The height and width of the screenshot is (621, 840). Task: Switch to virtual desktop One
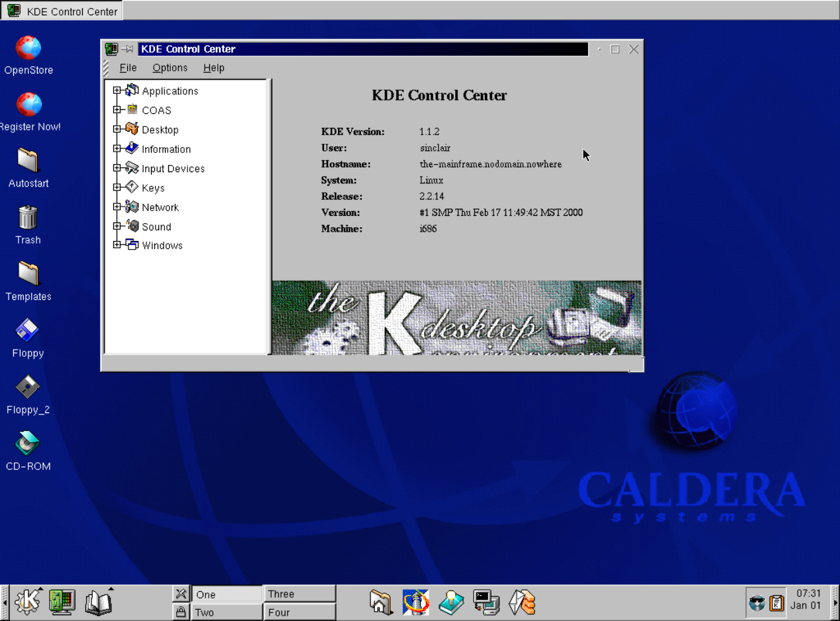(227, 594)
